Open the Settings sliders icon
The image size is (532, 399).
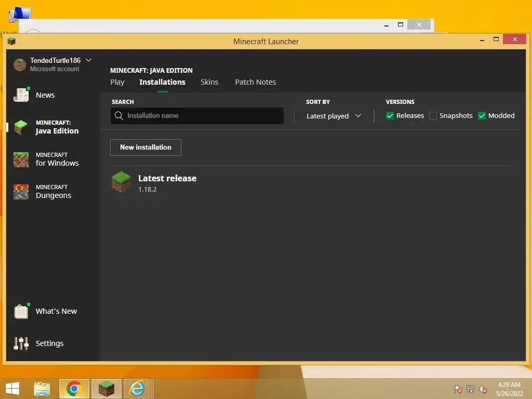pyautogui.click(x=21, y=343)
